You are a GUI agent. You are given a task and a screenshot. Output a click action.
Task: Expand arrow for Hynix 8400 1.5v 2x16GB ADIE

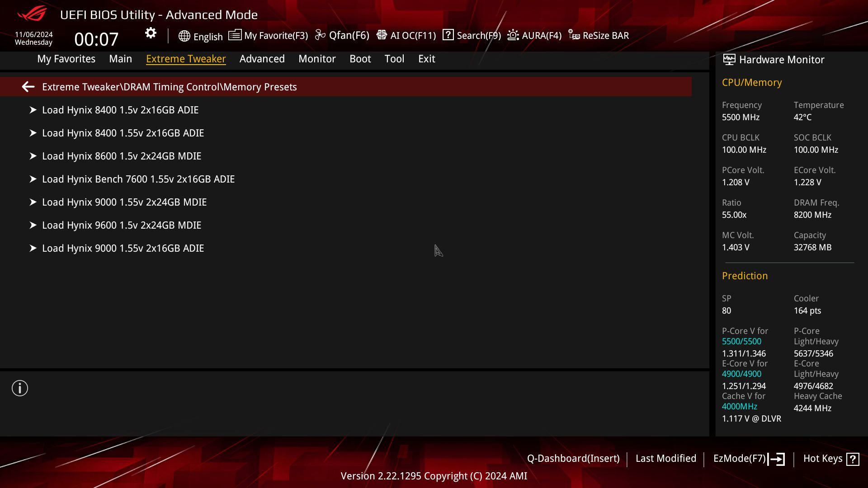33,110
